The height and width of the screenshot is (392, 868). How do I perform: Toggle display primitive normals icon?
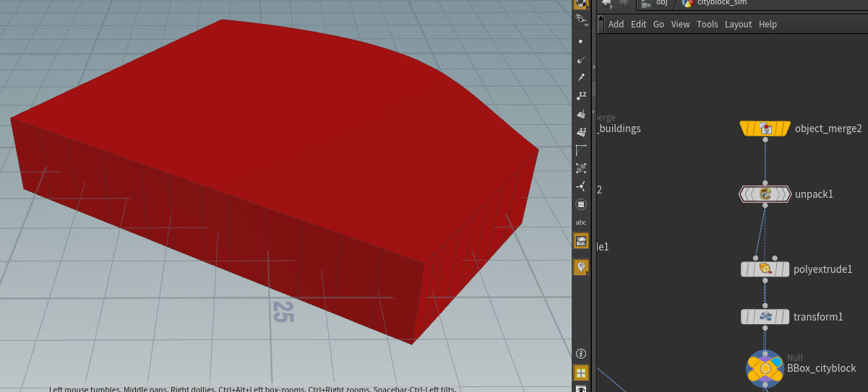pos(581,114)
